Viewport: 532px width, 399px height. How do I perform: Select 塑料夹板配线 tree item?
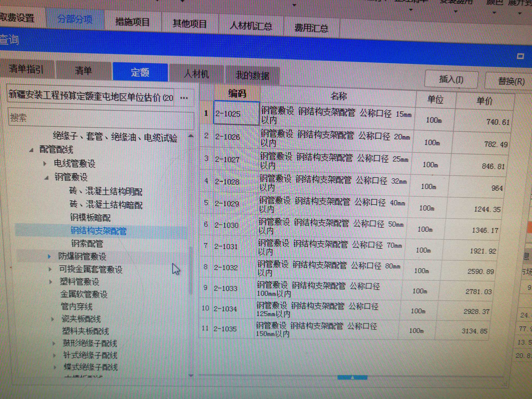point(86,331)
